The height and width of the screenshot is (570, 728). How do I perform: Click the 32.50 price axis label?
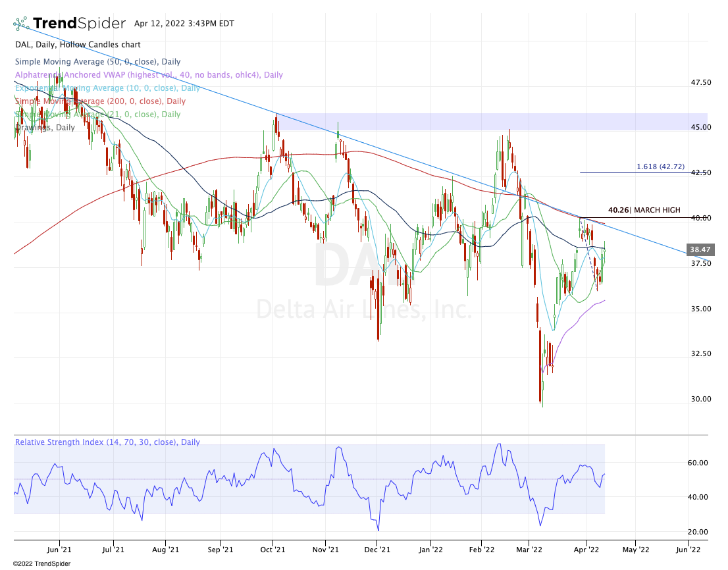701,353
